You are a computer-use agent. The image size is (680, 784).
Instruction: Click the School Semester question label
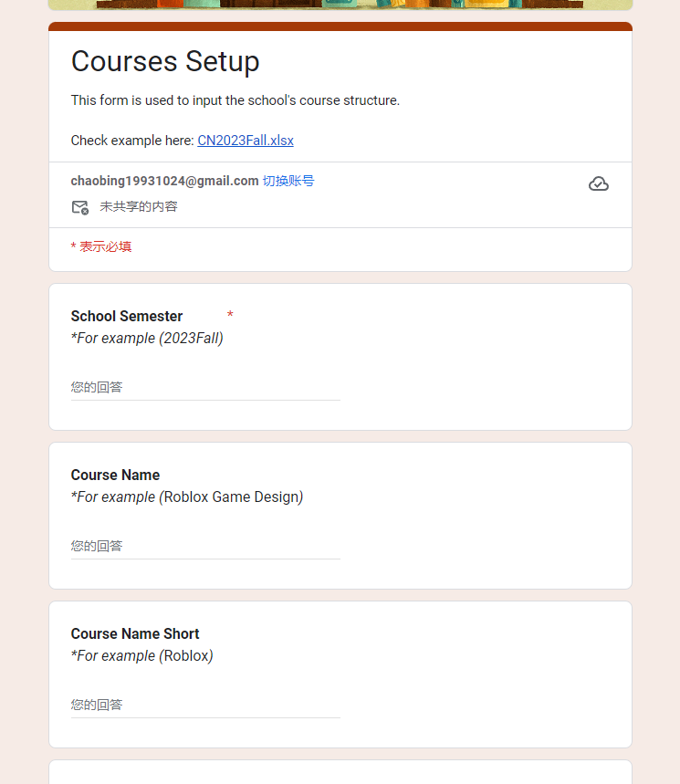tap(127, 316)
